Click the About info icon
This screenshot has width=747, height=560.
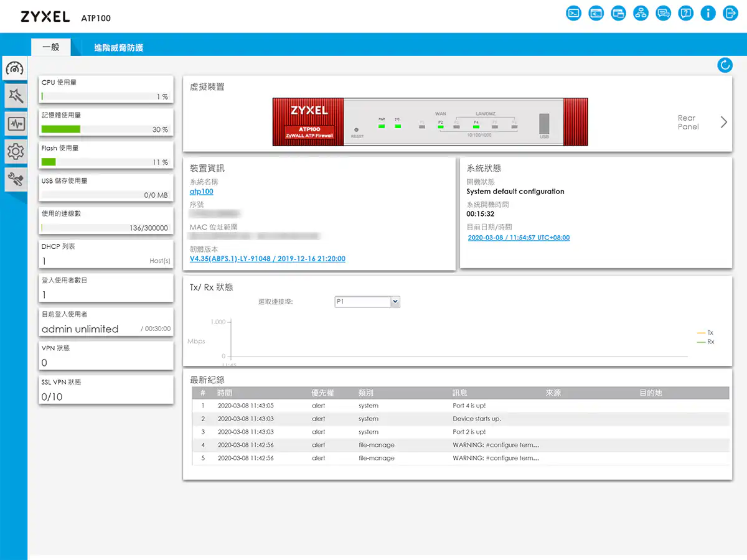point(708,13)
